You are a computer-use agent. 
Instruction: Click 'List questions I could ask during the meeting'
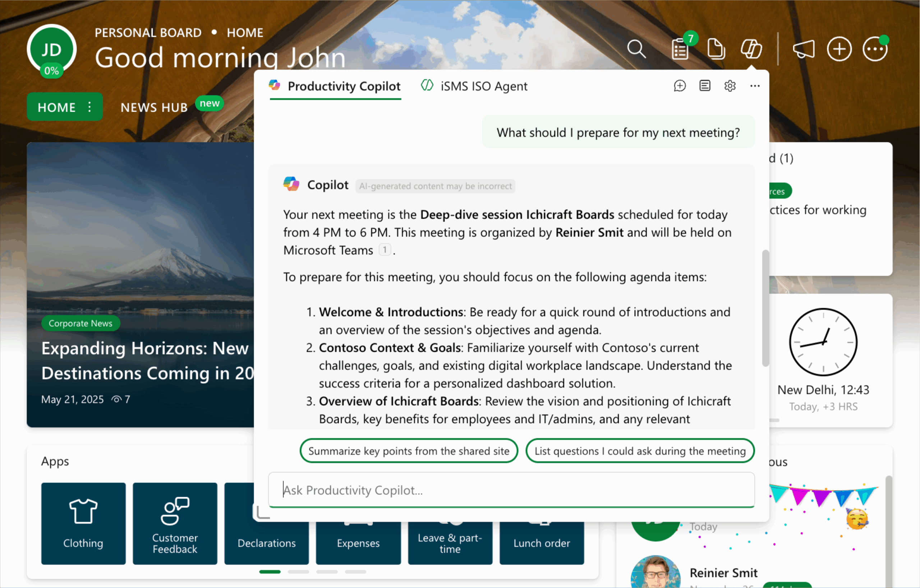(640, 451)
